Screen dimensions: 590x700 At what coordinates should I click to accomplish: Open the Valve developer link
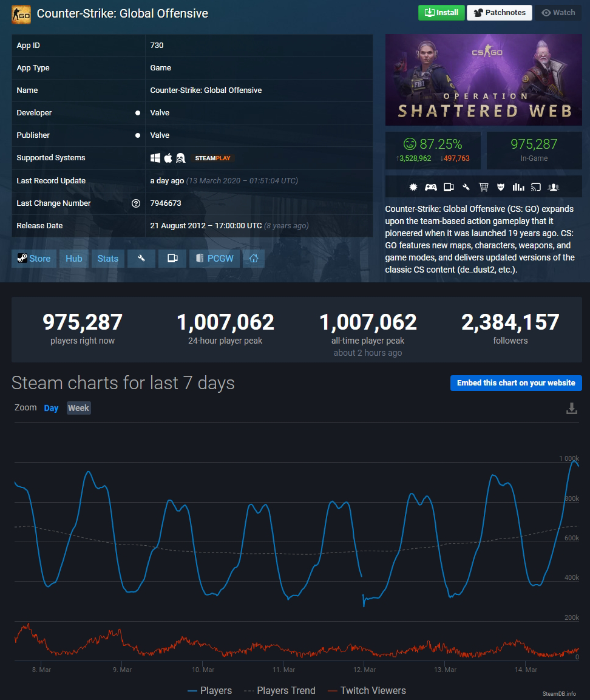click(x=160, y=112)
